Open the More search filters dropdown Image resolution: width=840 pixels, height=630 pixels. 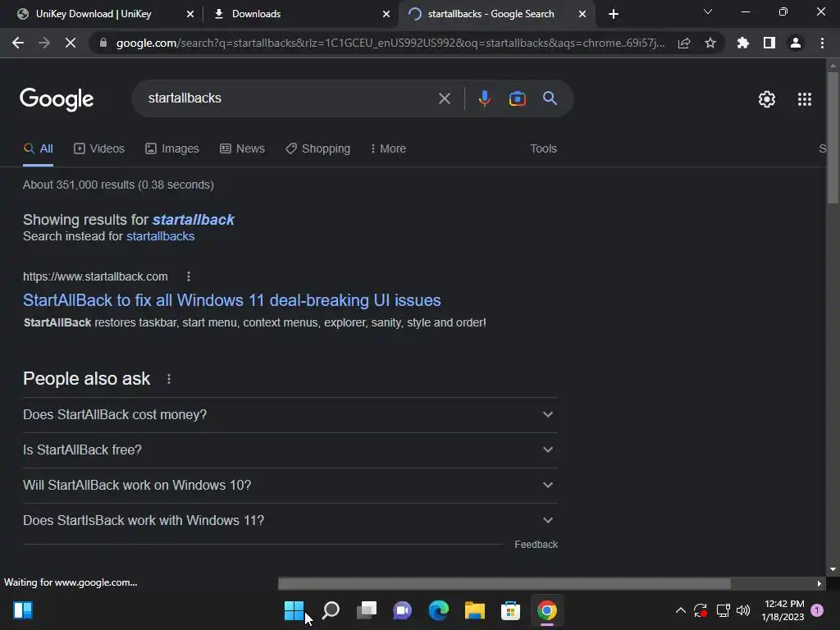pyautogui.click(x=388, y=149)
